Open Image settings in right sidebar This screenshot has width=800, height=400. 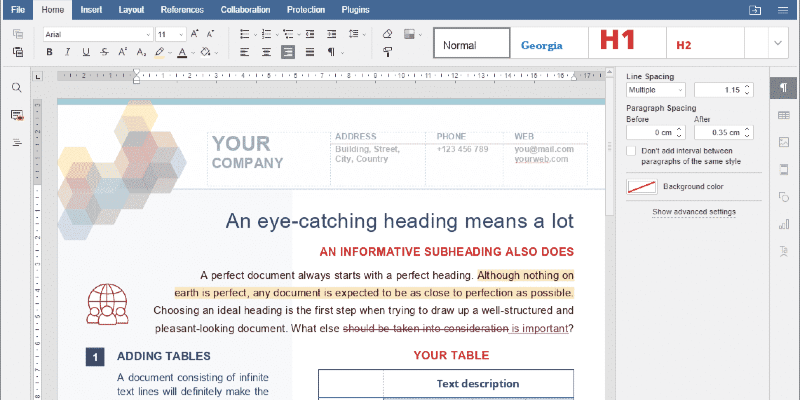pos(783,142)
